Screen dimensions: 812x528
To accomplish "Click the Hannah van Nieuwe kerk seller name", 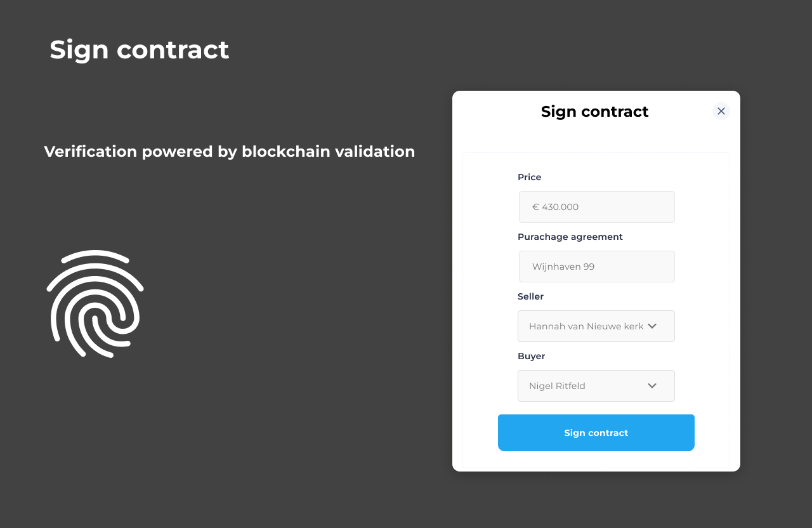I will coord(586,326).
